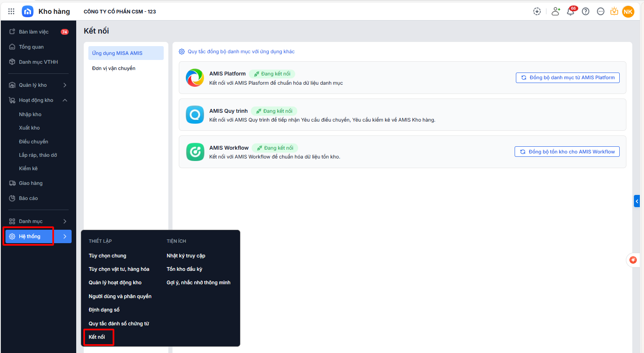
Task: Click the Giao hàng truck icon
Action: pos(12,183)
